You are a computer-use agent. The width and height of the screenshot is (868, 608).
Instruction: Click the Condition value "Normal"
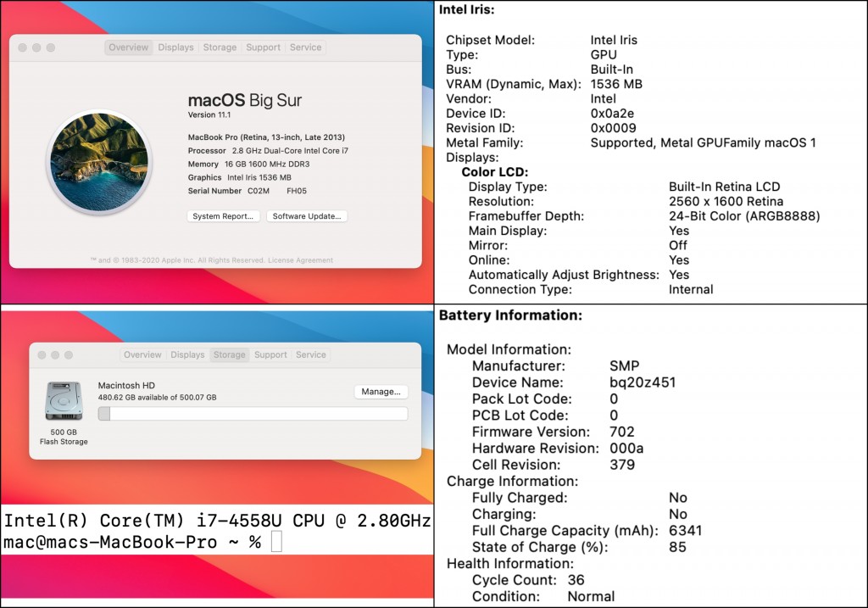point(591,596)
